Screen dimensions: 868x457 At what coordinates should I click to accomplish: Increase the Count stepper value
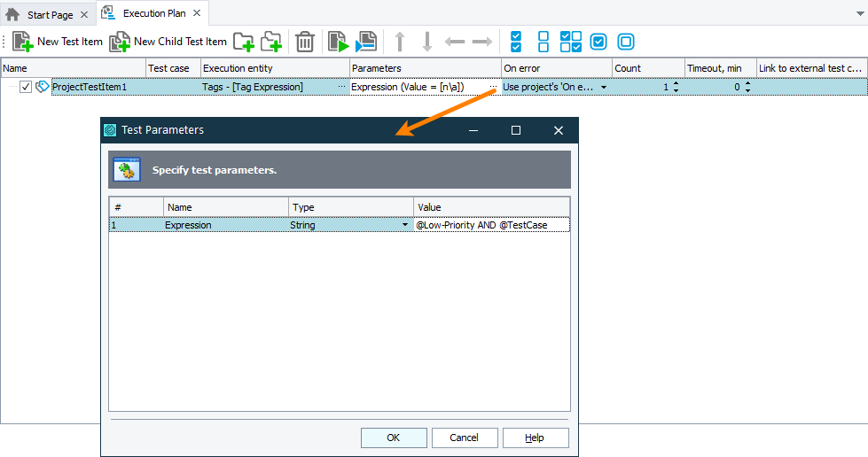[x=676, y=84]
